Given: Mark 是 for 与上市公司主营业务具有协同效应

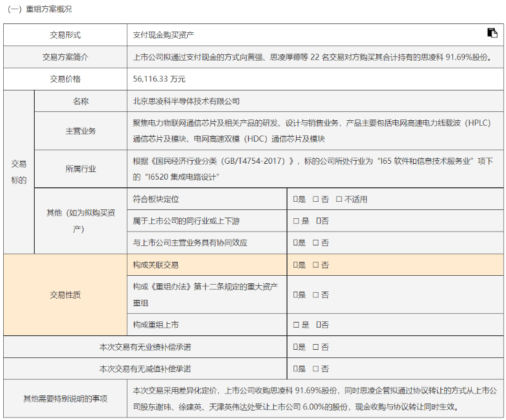Looking at the screenshot, I should 295,242.
